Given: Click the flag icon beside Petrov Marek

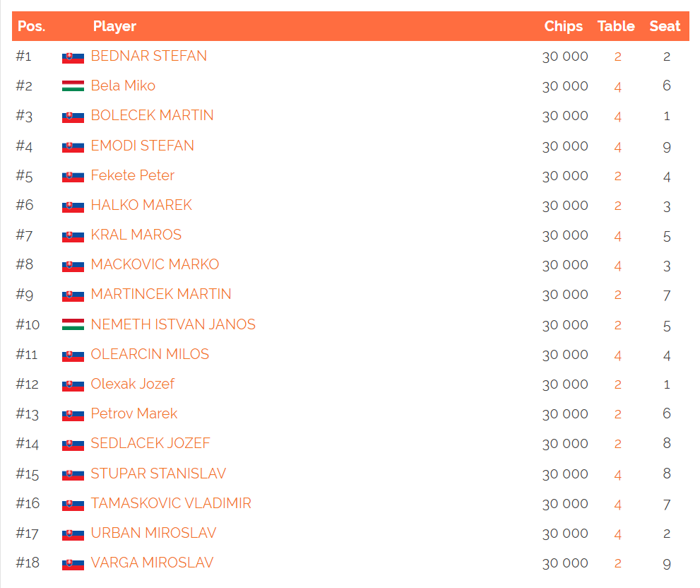Looking at the screenshot, I should pos(73,415).
